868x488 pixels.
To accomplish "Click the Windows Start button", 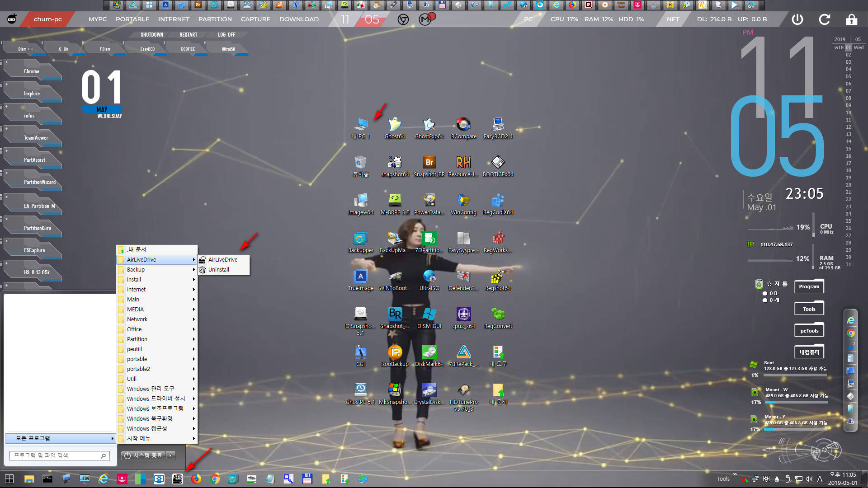I will point(9,479).
